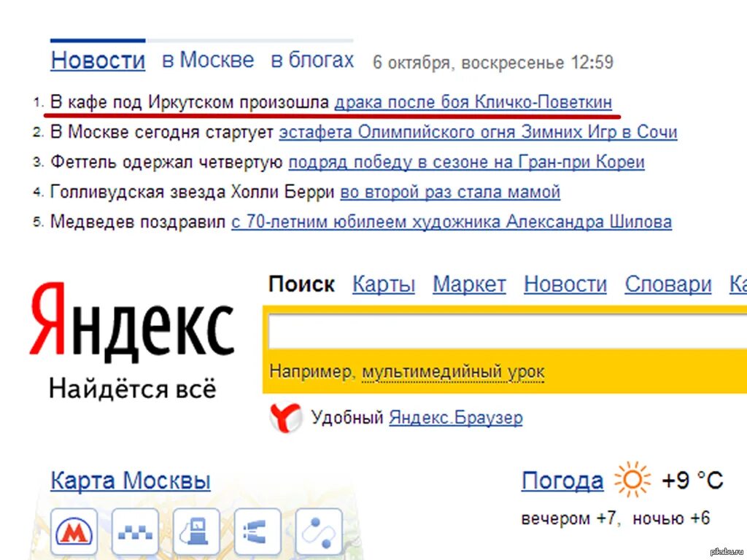Open the Карты service link

384,284
